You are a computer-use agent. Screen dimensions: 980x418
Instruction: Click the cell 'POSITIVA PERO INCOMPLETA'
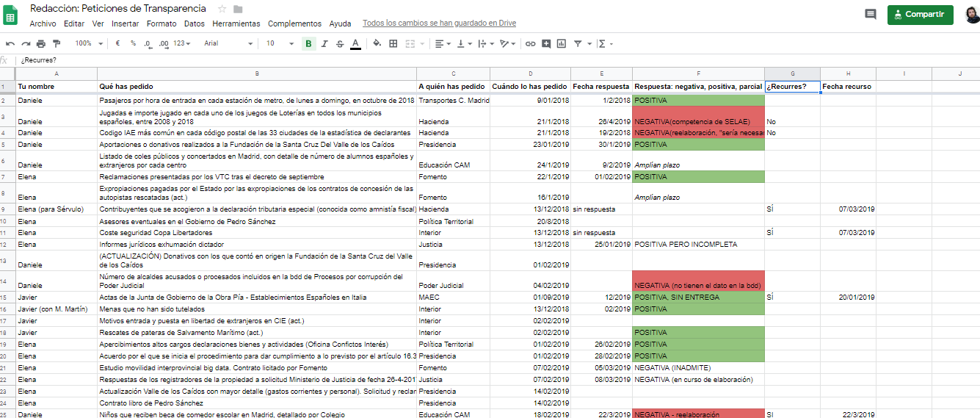(x=698, y=245)
